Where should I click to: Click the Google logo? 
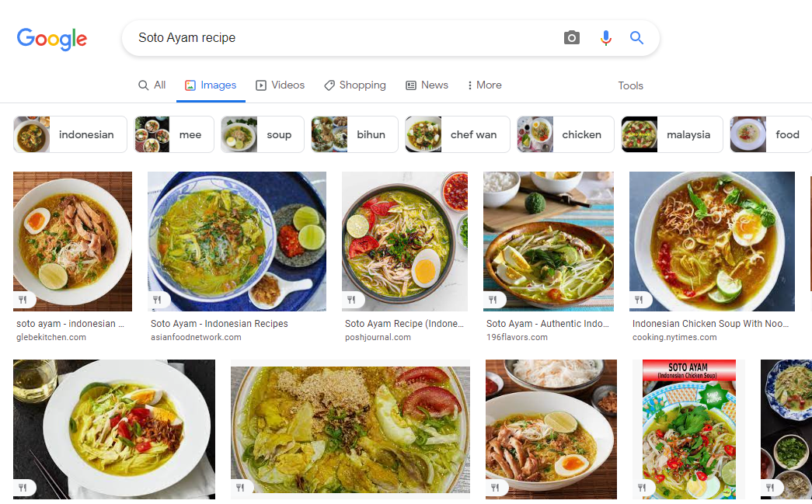point(51,37)
